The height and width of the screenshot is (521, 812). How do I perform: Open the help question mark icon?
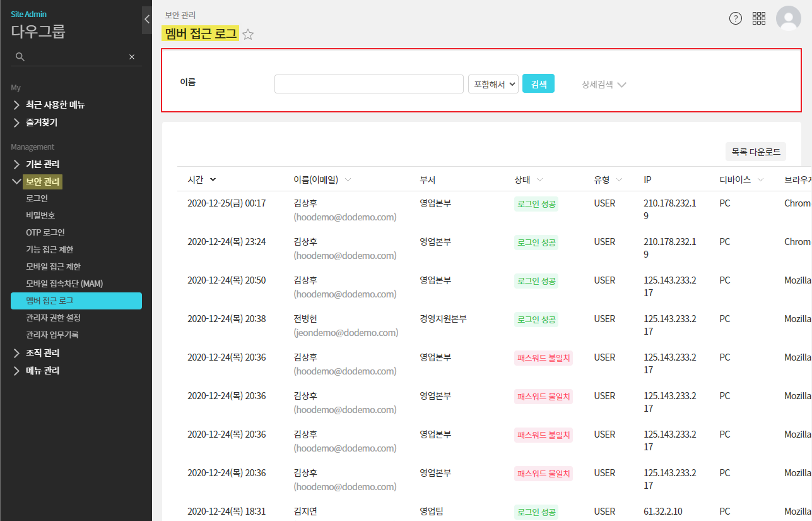click(x=736, y=18)
